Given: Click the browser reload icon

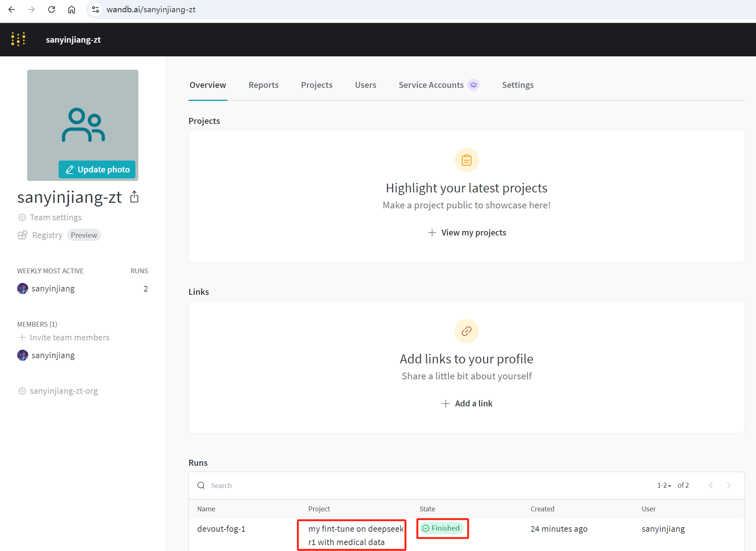Looking at the screenshot, I should coord(52,10).
